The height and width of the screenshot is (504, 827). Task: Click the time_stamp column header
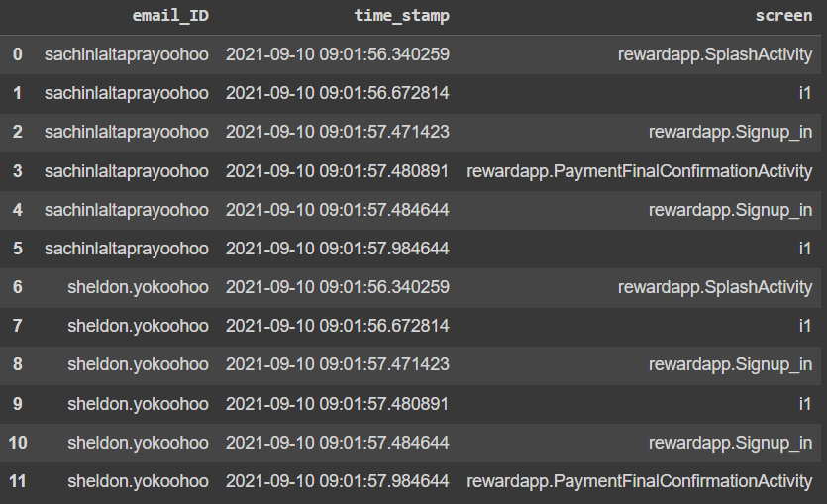(x=401, y=16)
